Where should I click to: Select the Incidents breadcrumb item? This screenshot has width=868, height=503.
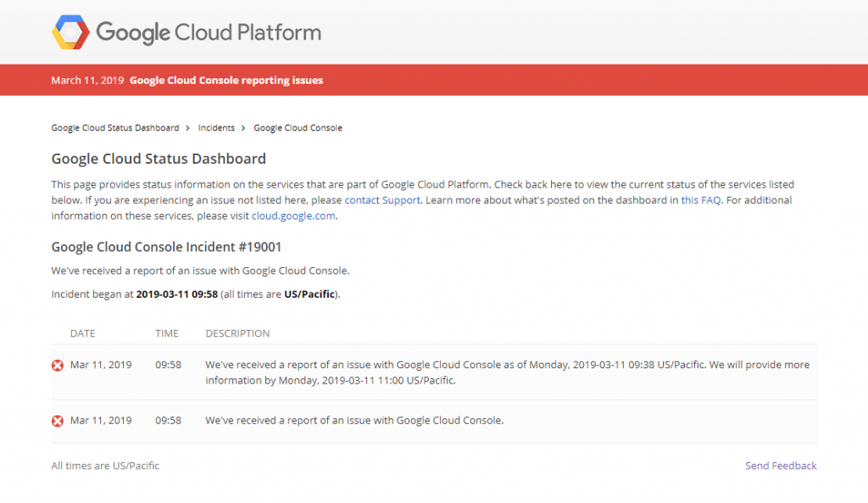coord(215,127)
